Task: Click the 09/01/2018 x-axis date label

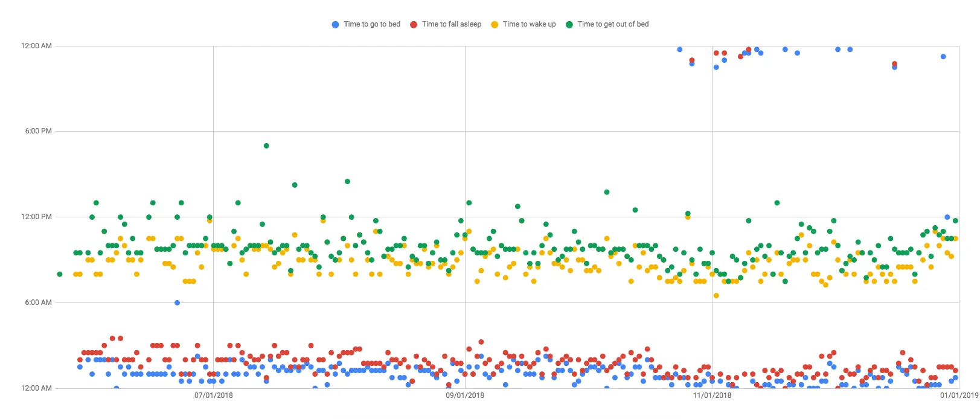Action: tap(465, 395)
